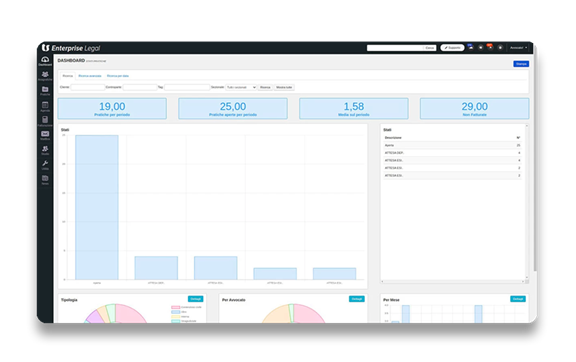
Task: Open the Agenda calendar icon in sidebar
Action: (45, 106)
